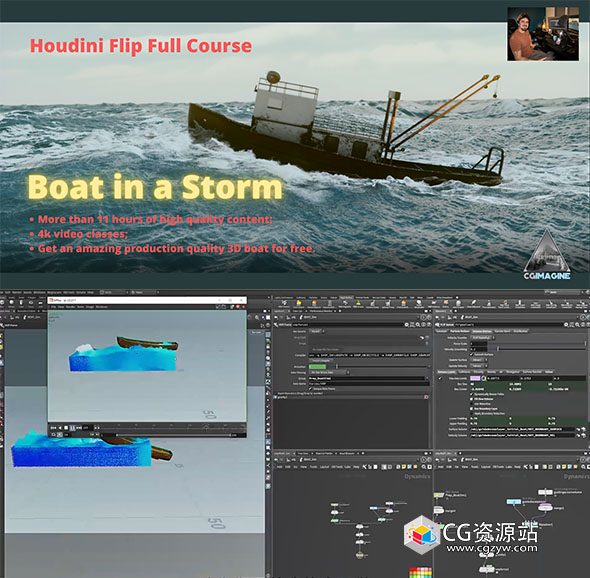Viewport: 590px width, 578px height.
Task: Click node chooser icon beside Surface Volume
Action: coord(584,429)
